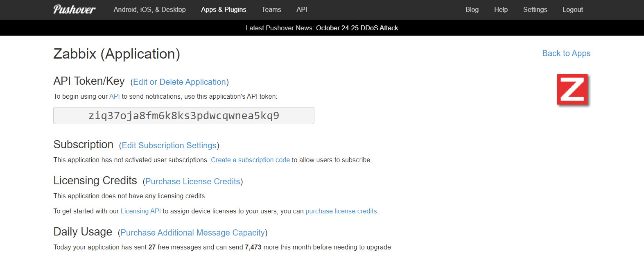This screenshot has width=644, height=265.
Task: Open the Help page
Action: coord(501,9)
